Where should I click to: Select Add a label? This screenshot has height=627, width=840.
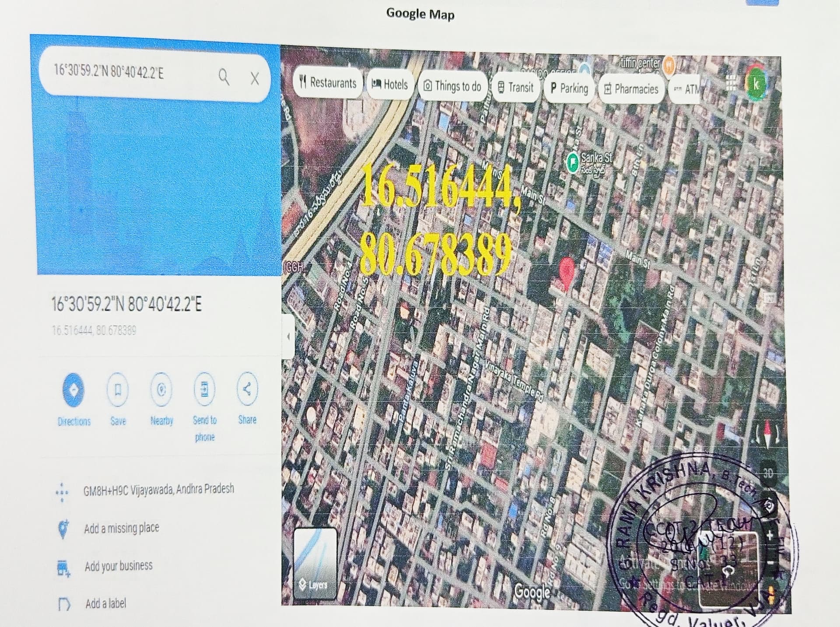click(106, 604)
